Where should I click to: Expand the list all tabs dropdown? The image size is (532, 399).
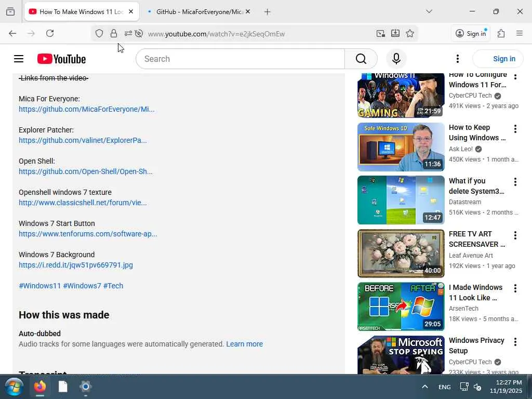point(429,11)
